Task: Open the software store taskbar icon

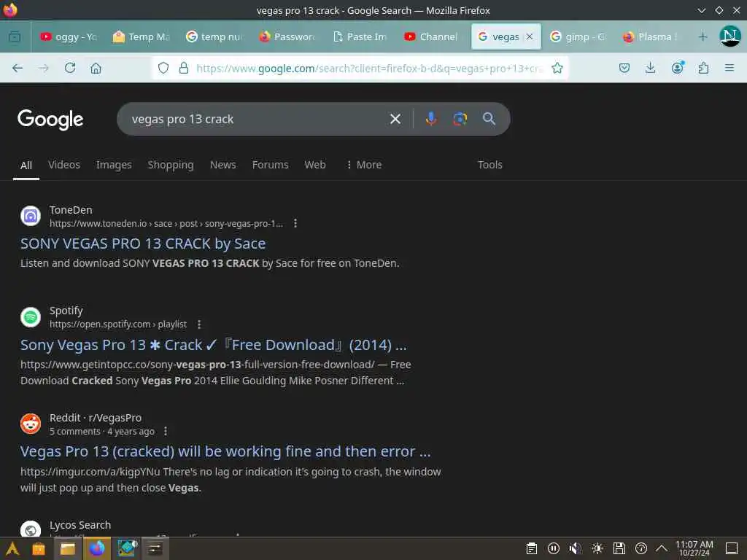Action: point(39,548)
